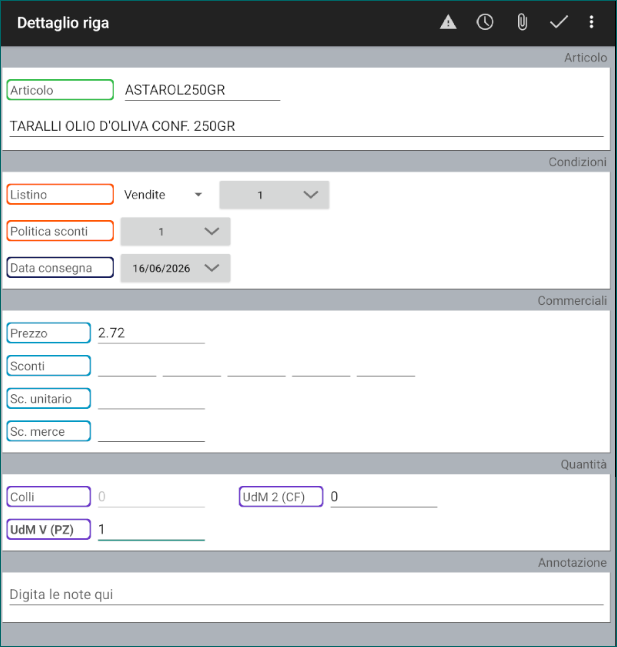Viewport: 617px width, 647px height.
Task: Edit the UdM 2 (CF) quantity field
Action: 384,497
